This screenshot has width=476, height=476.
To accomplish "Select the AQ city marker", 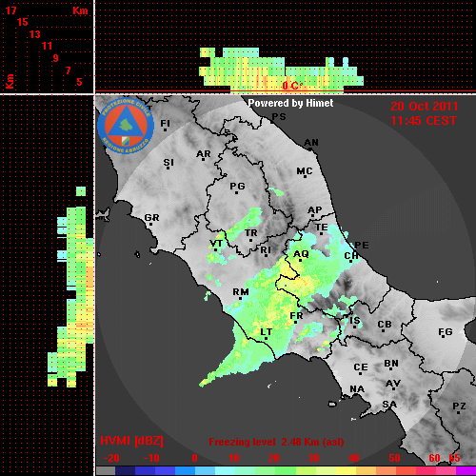I will (301, 254).
